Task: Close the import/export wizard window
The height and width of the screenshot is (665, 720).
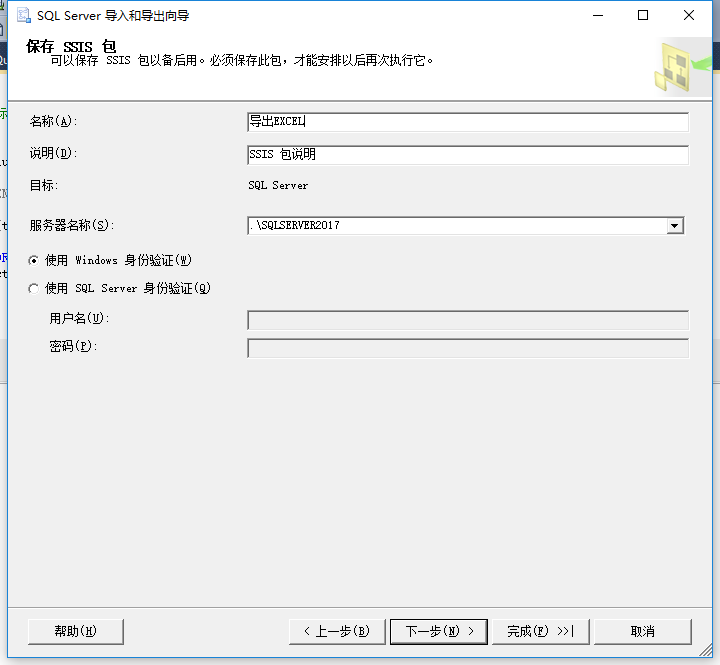Action: coord(689,15)
